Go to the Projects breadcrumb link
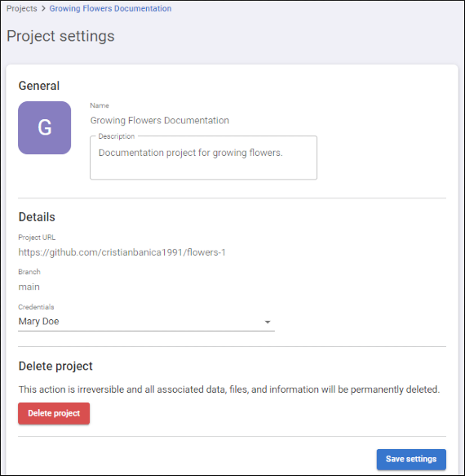 [21, 8]
